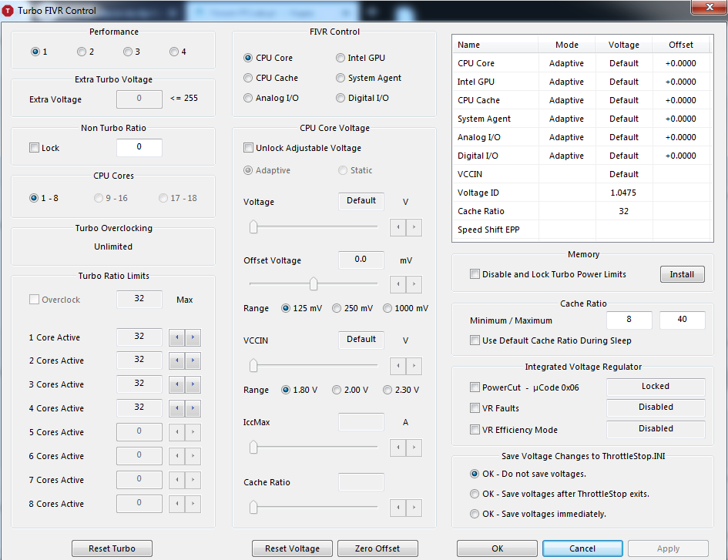Decrease 1 Core Active ratio arrow
The image size is (728, 560).
click(x=177, y=337)
